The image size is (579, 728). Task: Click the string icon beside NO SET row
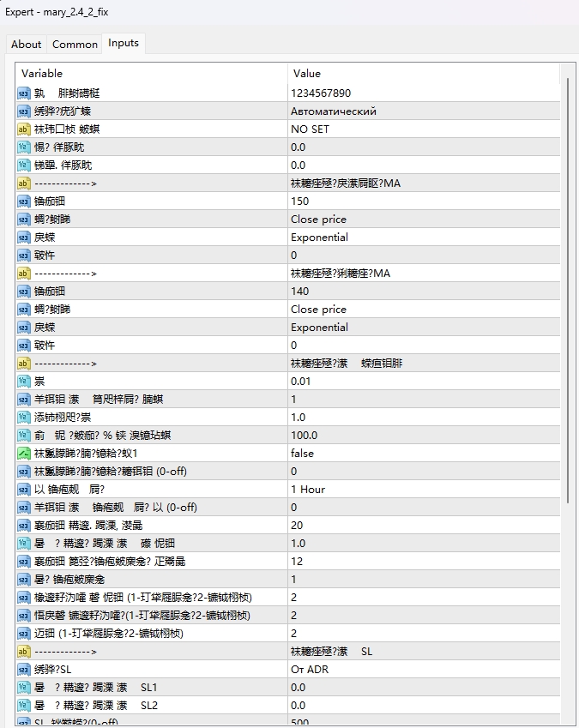tap(24, 129)
